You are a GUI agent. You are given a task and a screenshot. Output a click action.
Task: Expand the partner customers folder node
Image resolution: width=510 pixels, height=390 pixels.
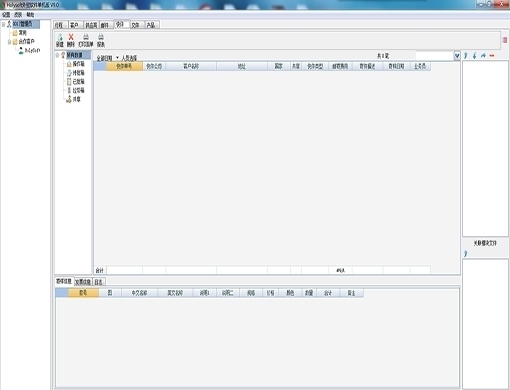coord(9,42)
